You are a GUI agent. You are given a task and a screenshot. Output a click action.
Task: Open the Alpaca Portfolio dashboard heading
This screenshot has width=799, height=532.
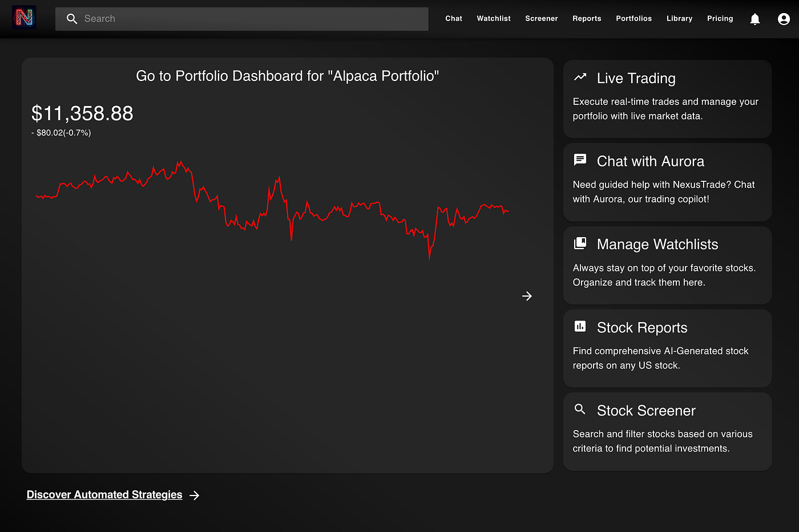pos(286,75)
